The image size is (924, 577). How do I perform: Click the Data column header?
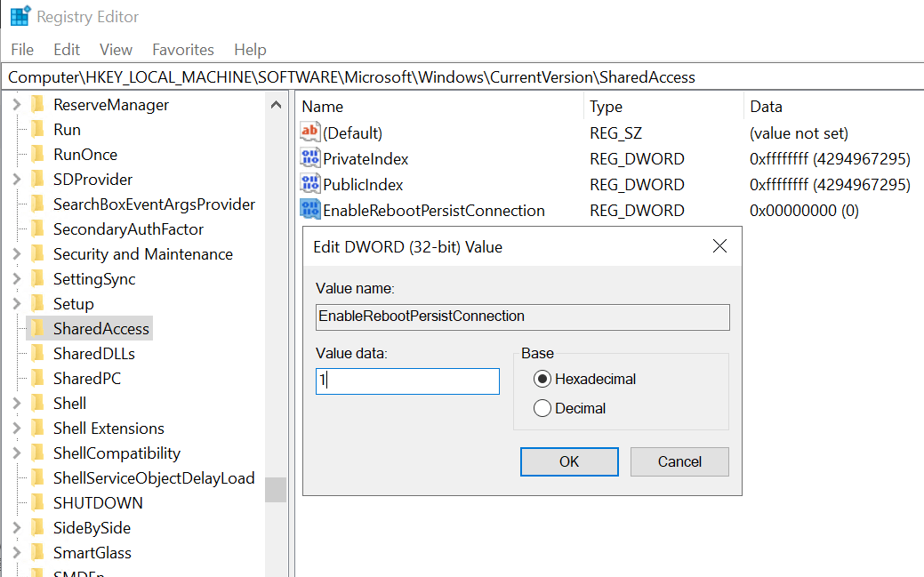pyautogui.click(x=834, y=106)
